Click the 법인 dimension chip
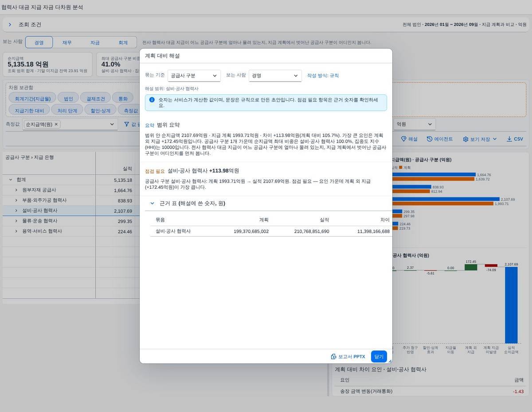532x412 pixels. click(x=68, y=98)
